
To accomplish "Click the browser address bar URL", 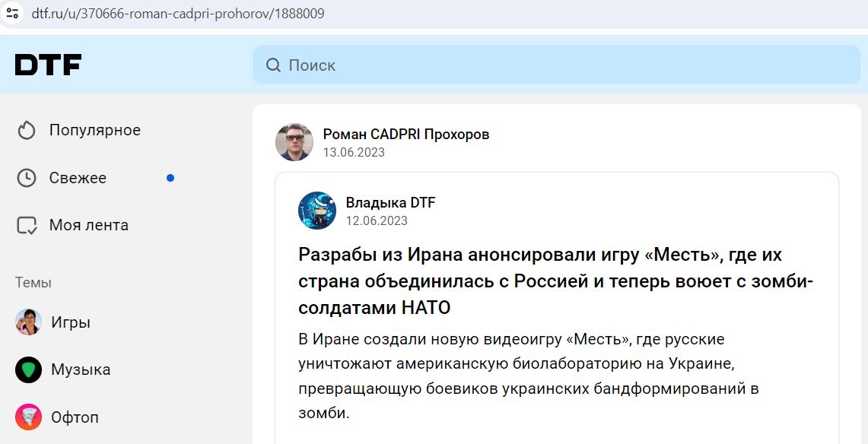I will pyautogui.click(x=177, y=13).
